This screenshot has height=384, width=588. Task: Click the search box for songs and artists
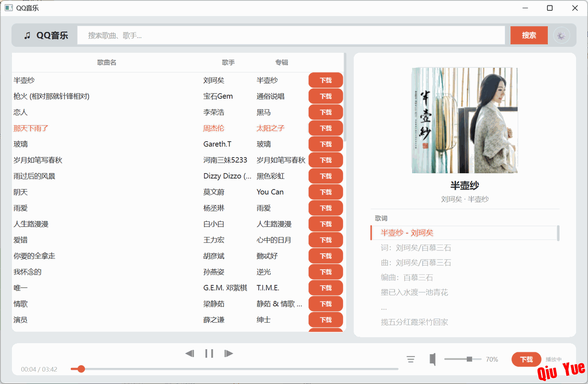[x=291, y=35]
